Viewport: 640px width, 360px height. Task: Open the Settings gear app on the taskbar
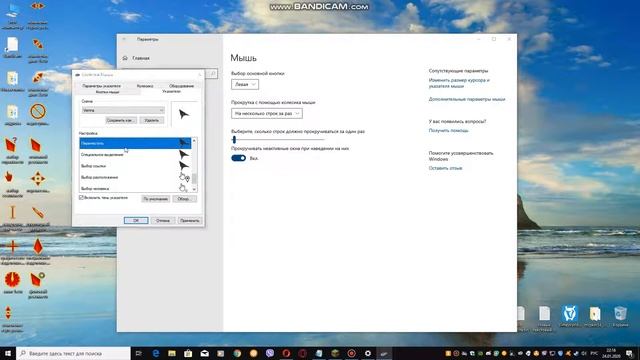(368, 353)
